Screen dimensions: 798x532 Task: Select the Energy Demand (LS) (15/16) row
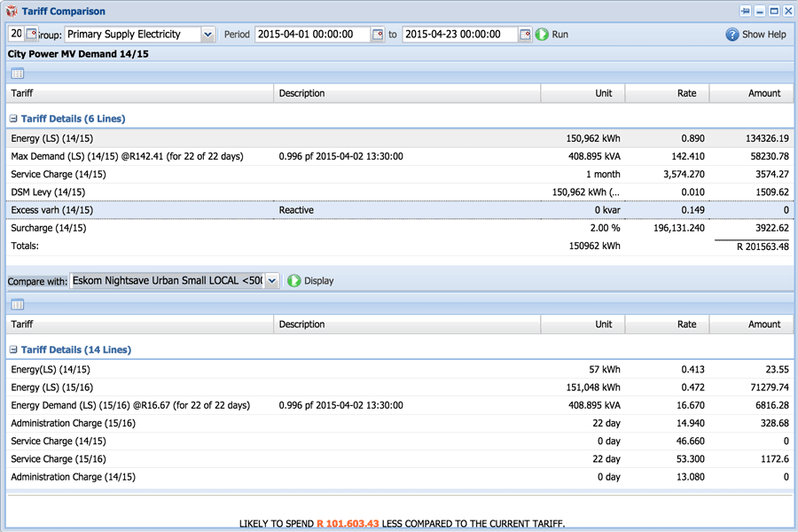tap(400, 405)
